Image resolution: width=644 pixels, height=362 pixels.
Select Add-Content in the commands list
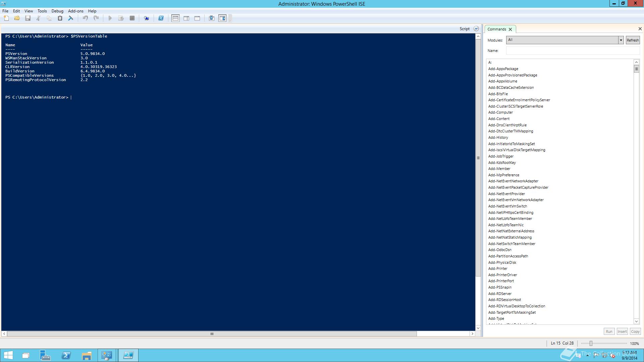click(x=499, y=119)
